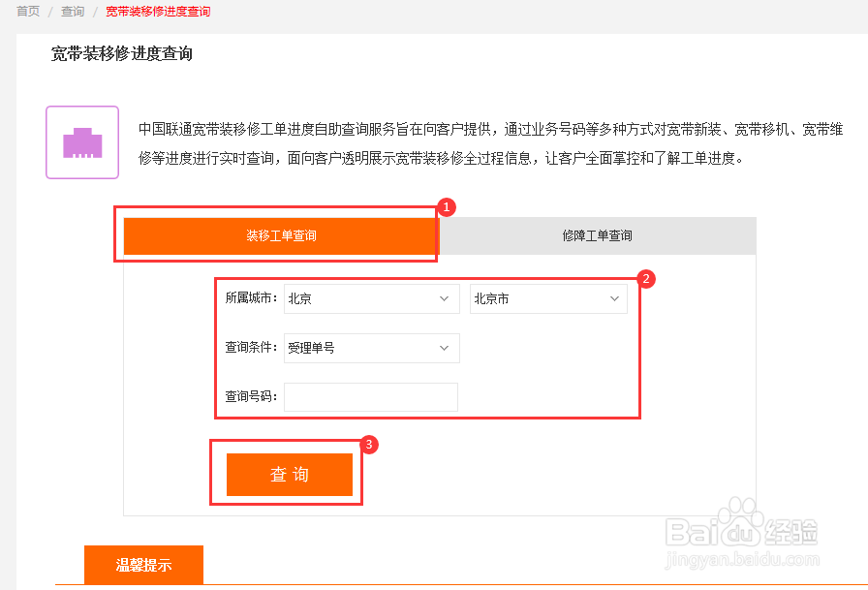Click the highlighted red query form area
868x590 pixels.
[x=426, y=349]
